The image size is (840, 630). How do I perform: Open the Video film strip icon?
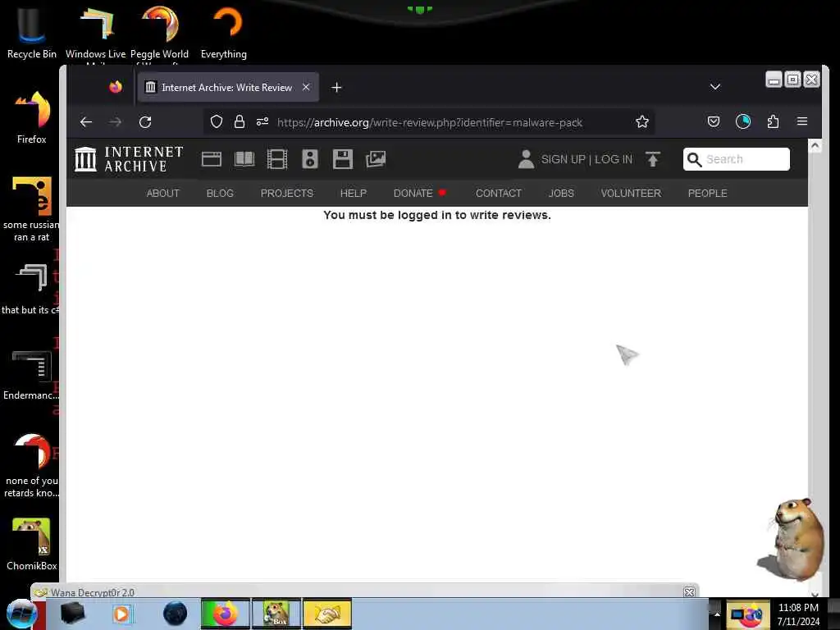(x=277, y=159)
